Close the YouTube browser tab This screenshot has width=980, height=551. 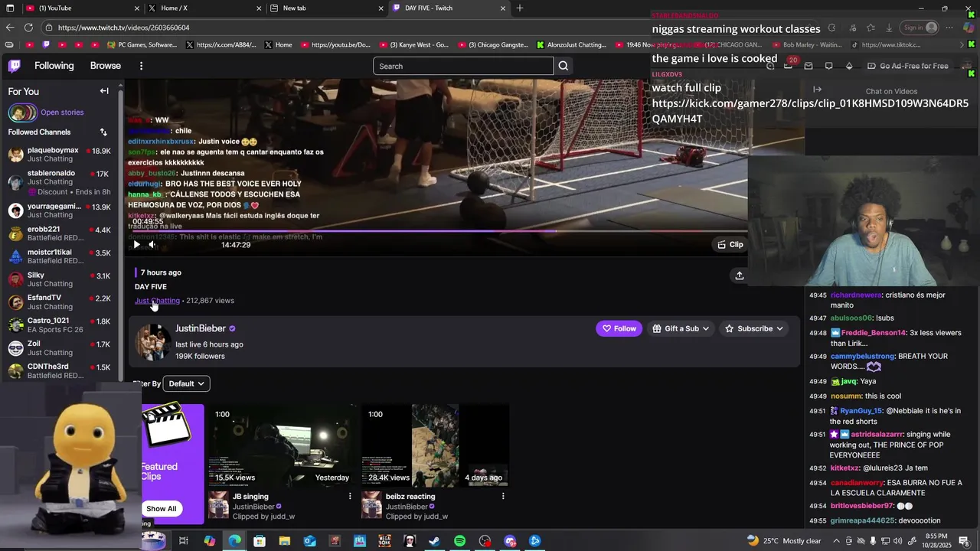pyautogui.click(x=137, y=8)
